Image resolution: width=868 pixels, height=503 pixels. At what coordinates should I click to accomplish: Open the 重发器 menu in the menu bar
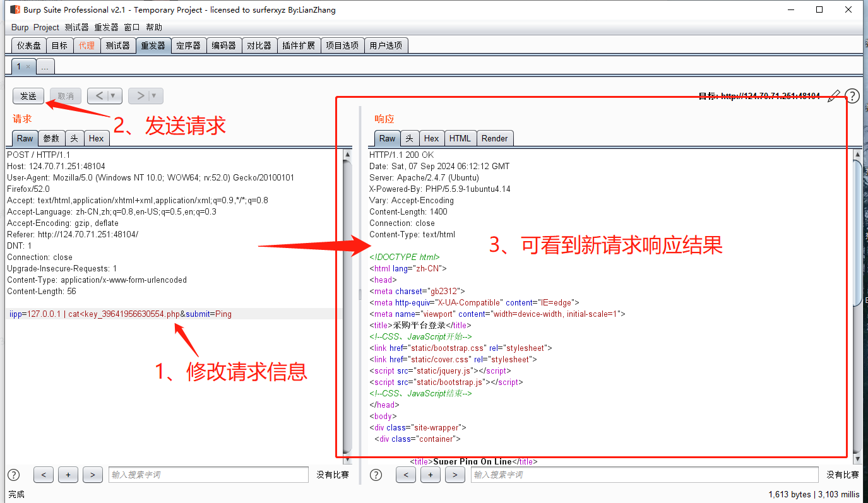106,27
